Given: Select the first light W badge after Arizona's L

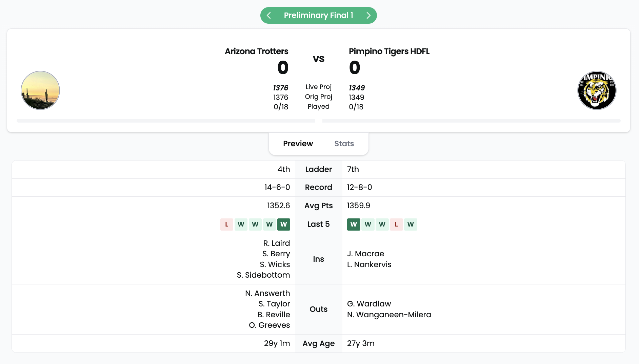Looking at the screenshot, I should click(x=241, y=224).
